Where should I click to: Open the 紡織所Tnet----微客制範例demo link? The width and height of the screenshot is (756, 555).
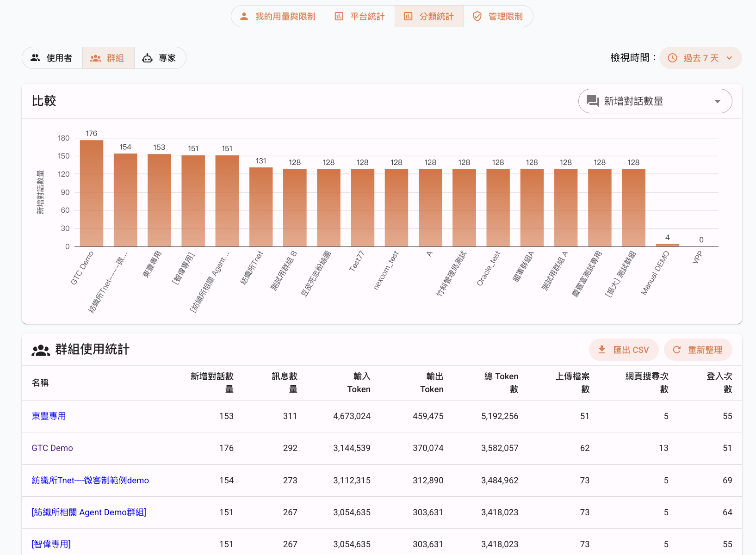pos(90,480)
